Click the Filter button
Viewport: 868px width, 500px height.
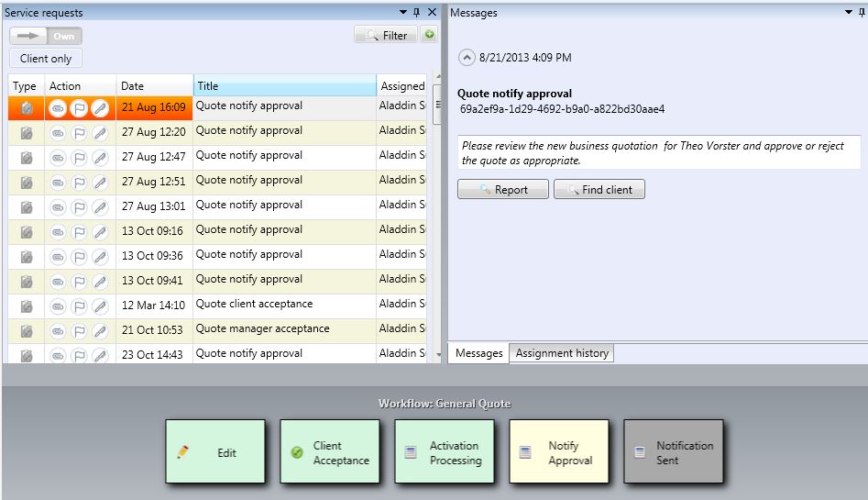point(386,35)
